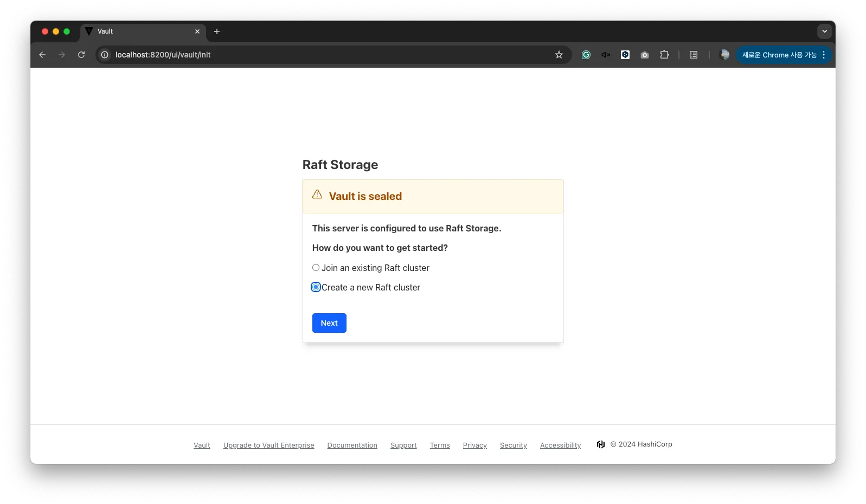
Task: Open the Grammarly extension icon
Action: 586,55
